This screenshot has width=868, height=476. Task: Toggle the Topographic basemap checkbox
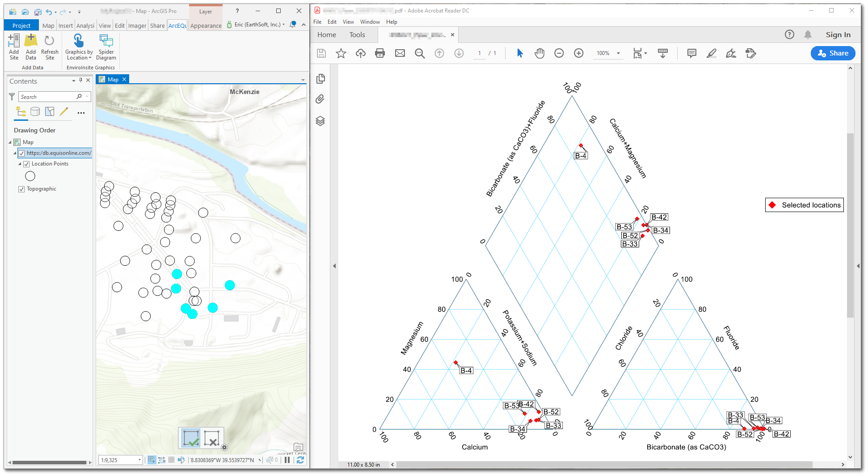[21, 189]
